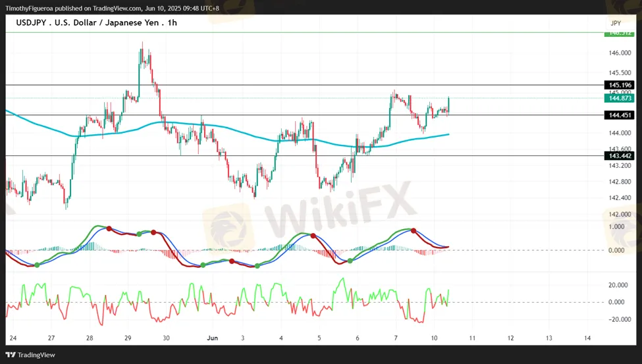Click the 142.000 price axis value

pos(620,214)
